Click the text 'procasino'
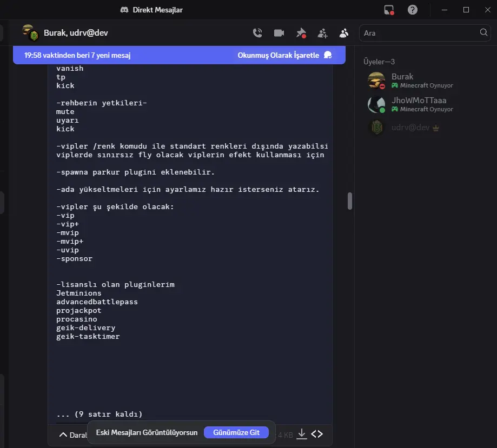Screen dimensions: 497x448 (x=76, y=319)
